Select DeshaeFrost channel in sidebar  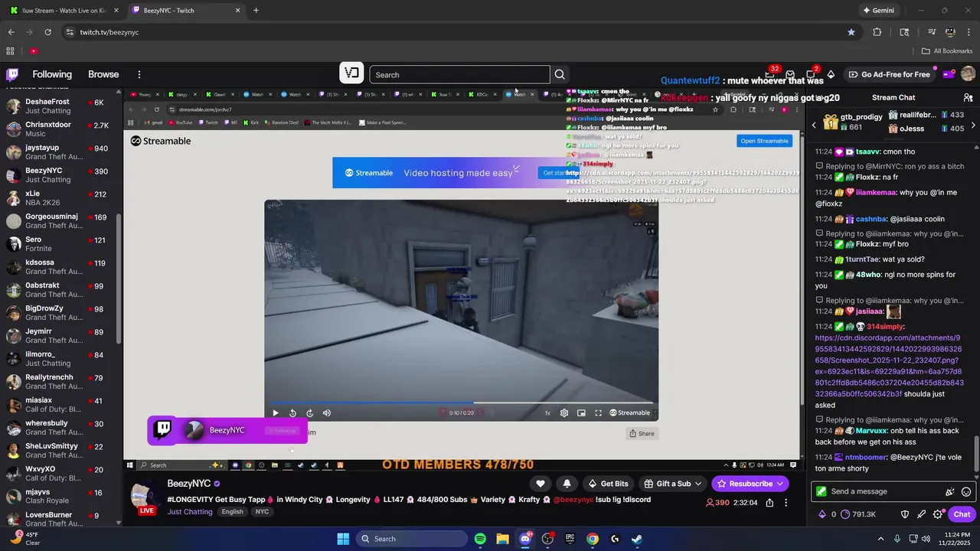(60, 106)
